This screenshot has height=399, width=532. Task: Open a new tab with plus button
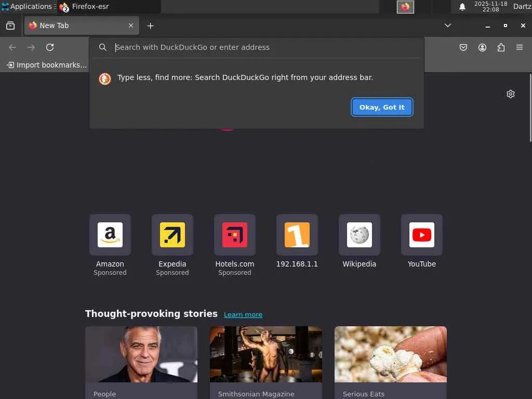point(150,26)
